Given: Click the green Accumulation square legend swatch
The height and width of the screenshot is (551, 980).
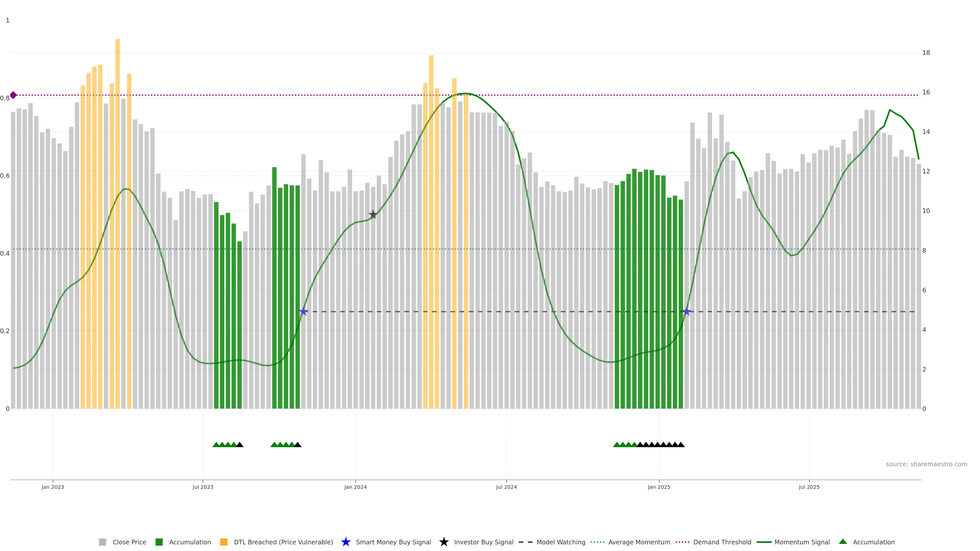Looking at the screenshot, I should (x=159, y=542).
